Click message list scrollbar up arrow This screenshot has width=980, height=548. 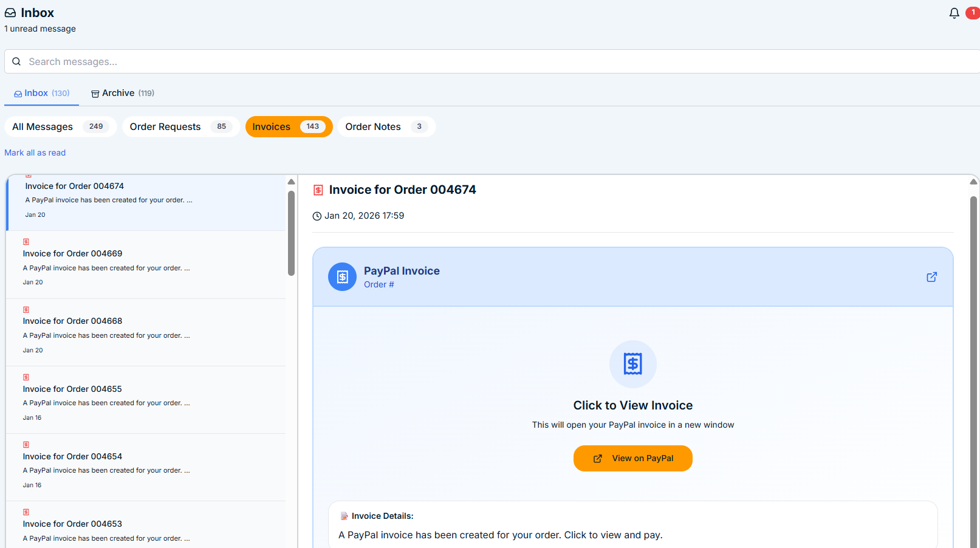[291, 182]
